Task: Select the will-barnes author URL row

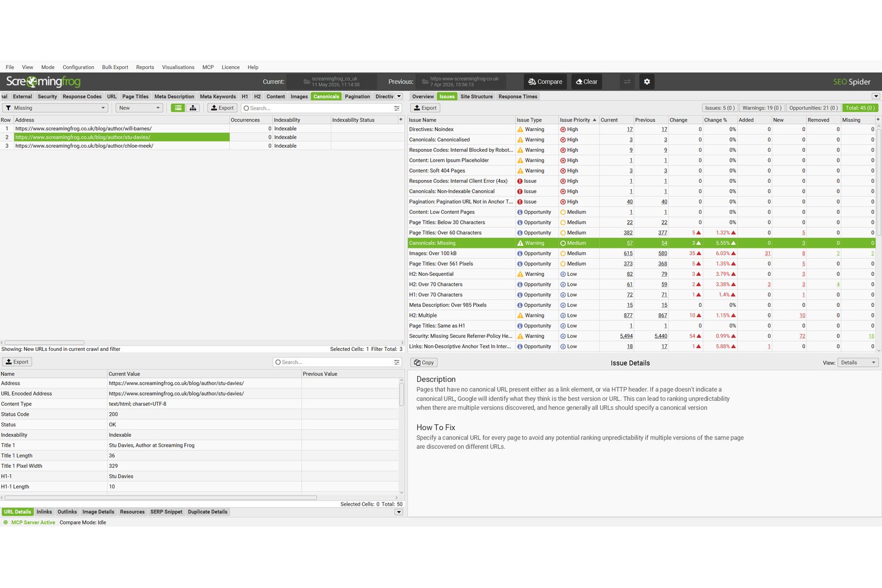Action: click(x=203, y=129)
